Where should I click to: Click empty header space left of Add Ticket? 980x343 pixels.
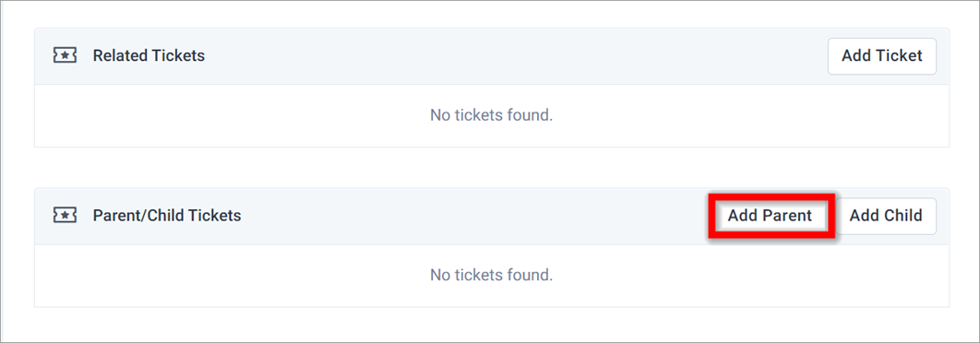click(x=516, y=55)
